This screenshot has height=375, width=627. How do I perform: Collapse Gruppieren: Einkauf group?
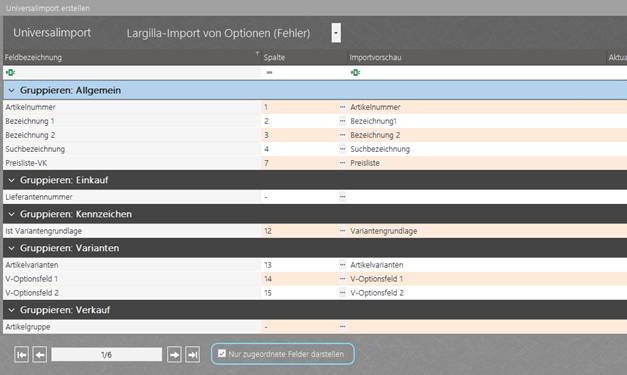12,180
